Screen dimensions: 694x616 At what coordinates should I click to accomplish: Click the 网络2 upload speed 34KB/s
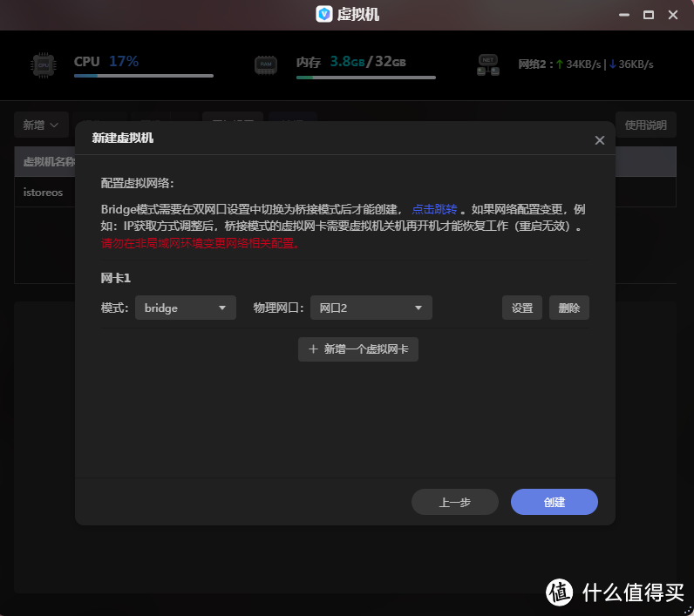pos(579,64)
